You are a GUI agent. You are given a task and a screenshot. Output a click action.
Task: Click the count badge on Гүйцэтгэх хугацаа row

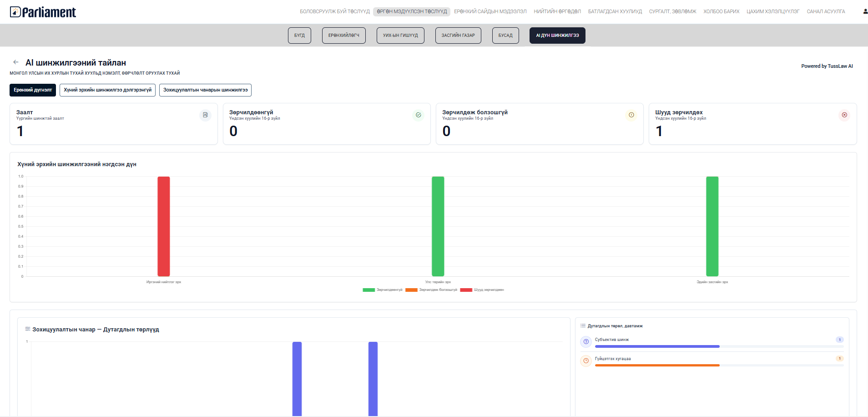pyautogui.click(x=840, y=358)
